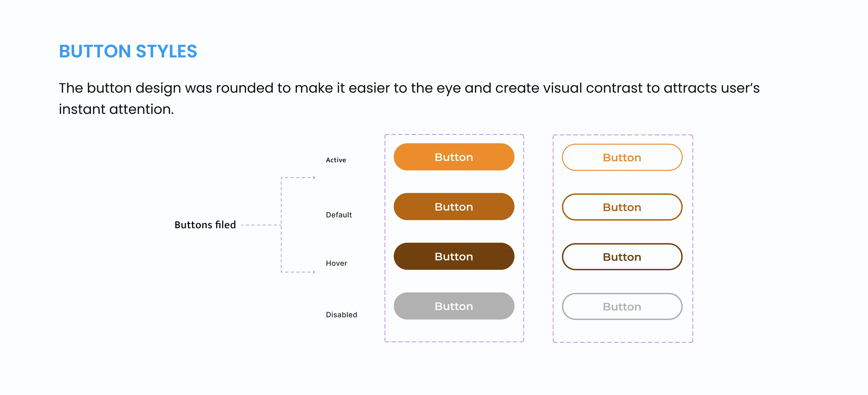Click the "instant attention." text line

coord(116,109)
